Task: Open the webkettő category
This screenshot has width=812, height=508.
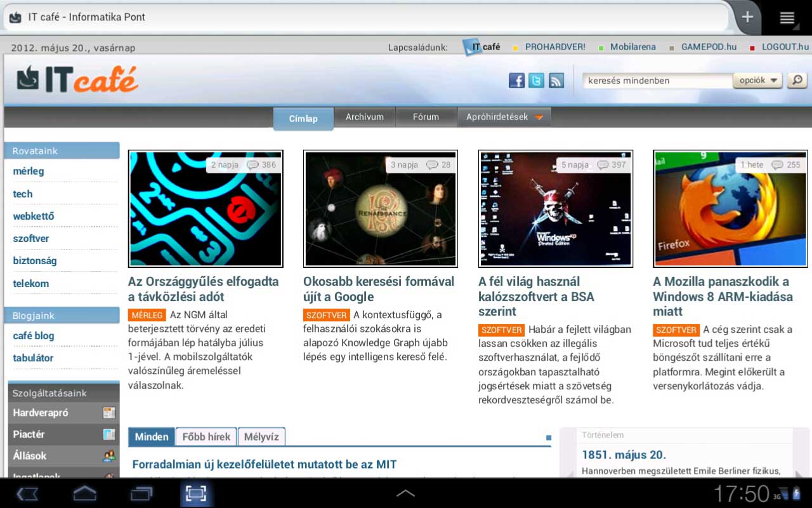Action: coord(34,217)
